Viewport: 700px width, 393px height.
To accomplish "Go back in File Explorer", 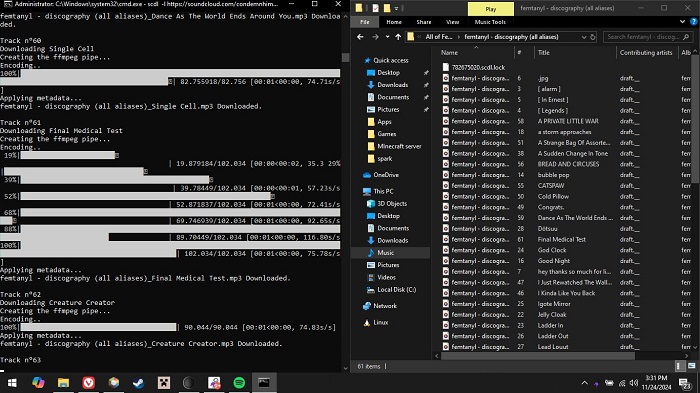I will pos(360,37).
